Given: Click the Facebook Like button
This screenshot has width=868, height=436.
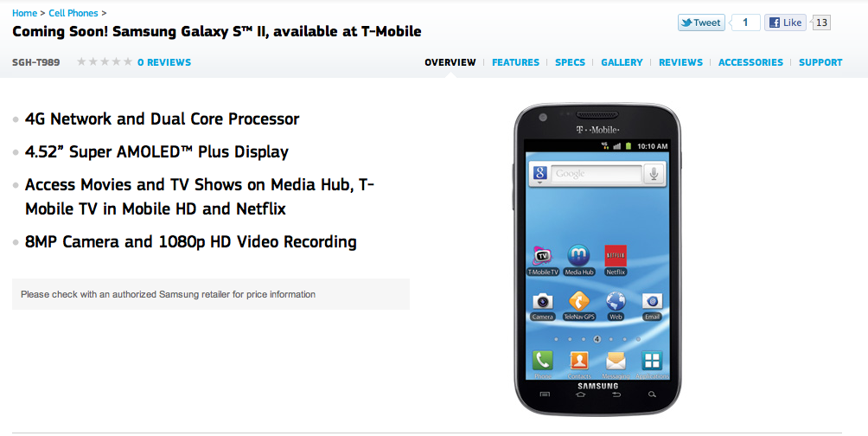Looking at the screenshot, I should [x=786, y=22].
